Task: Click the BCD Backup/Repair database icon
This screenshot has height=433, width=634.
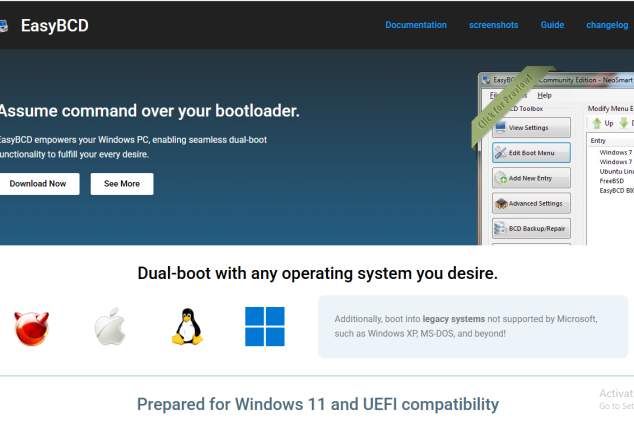Action: point(500,228)
